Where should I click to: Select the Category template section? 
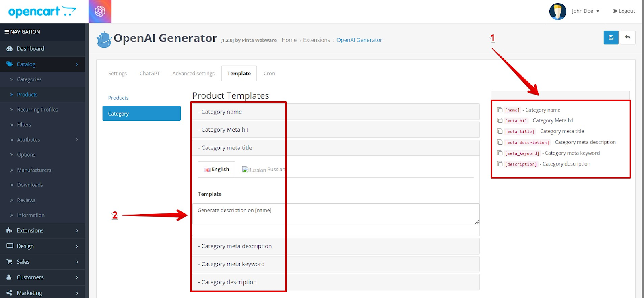pos(141,114)
